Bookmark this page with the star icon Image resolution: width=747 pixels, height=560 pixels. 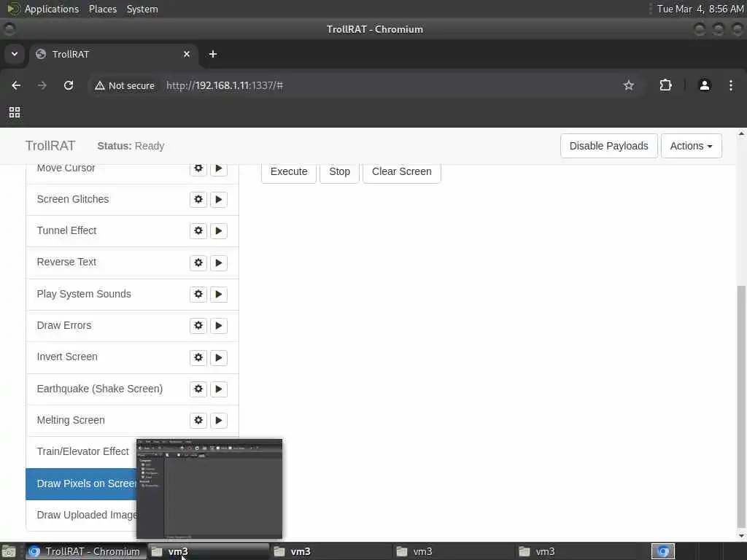[x=628, y=85]
